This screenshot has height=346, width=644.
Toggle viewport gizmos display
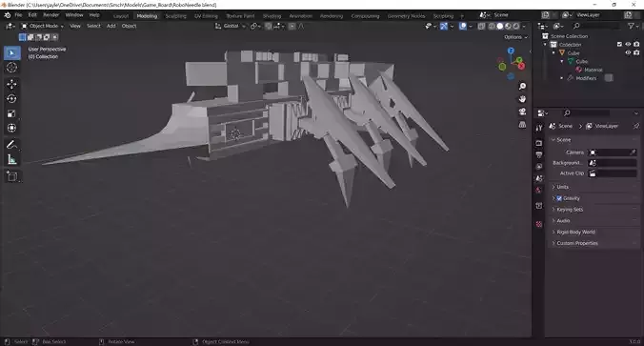tap(444, 27)
